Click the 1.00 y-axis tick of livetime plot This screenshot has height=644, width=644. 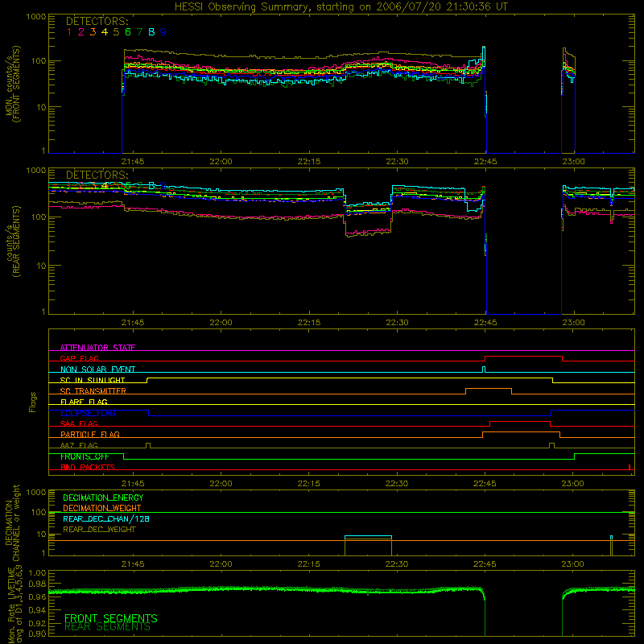(x=38, y=573)
